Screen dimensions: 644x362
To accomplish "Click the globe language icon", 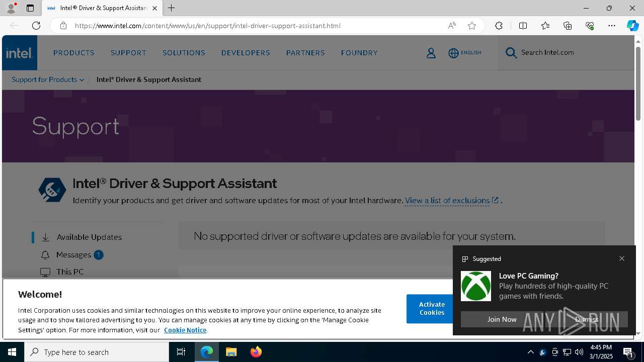I will pos(453,53).
